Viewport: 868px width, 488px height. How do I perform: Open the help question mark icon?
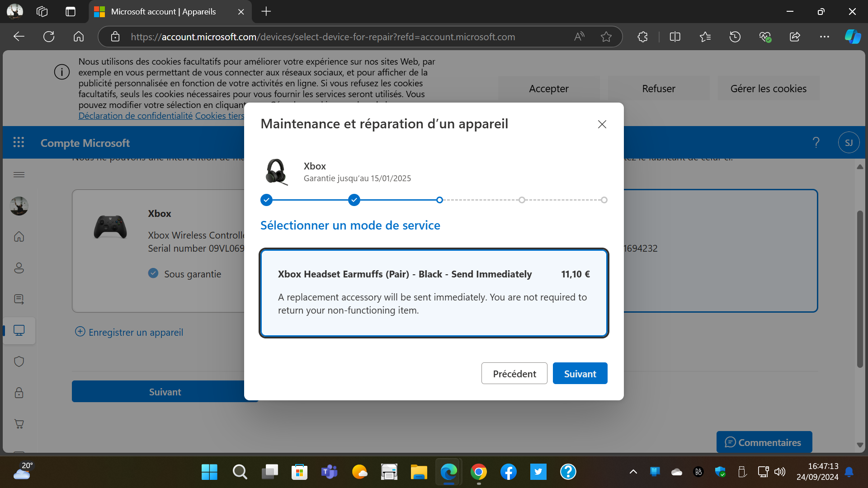[816, 143]
